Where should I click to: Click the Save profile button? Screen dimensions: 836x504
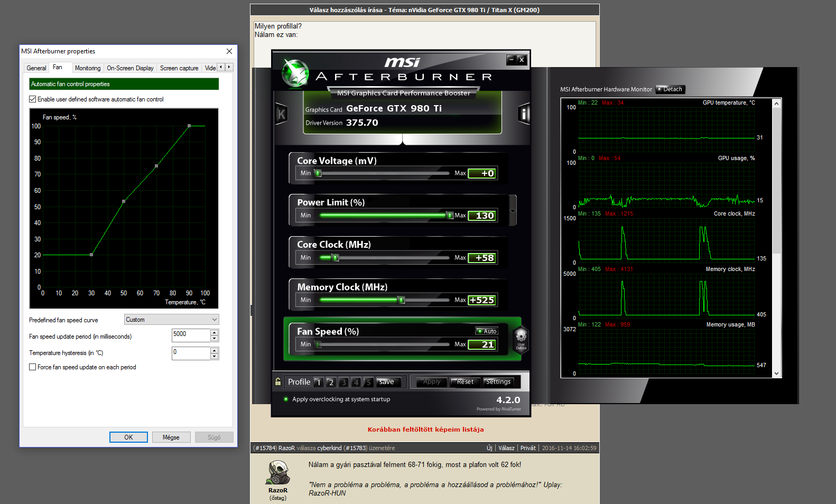[x=389, y=382]
